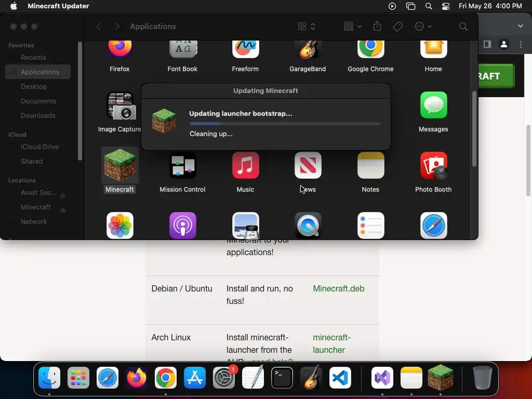Image resolution: width=532 pixels, height=399 pixels.
Task: Open Mission Control app icon
Action: (182, 165)
